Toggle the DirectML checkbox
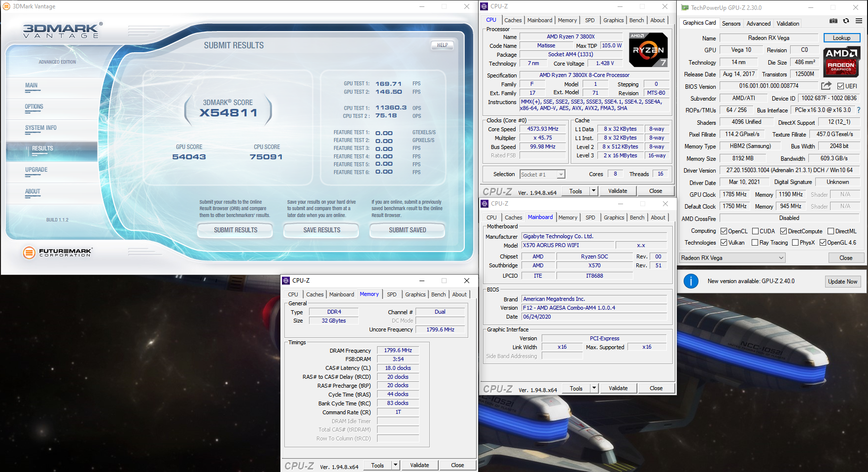Image resolution: width=868 pixels, height=472 pixels. click(x=831, y=231)
